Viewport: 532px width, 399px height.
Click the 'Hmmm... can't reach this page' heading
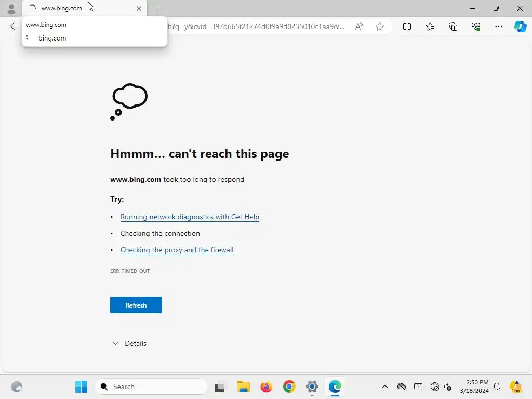point(199,154)
